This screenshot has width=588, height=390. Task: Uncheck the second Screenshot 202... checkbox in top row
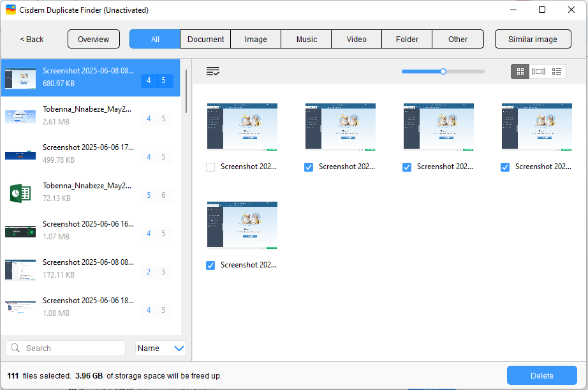tap(309, 167)
